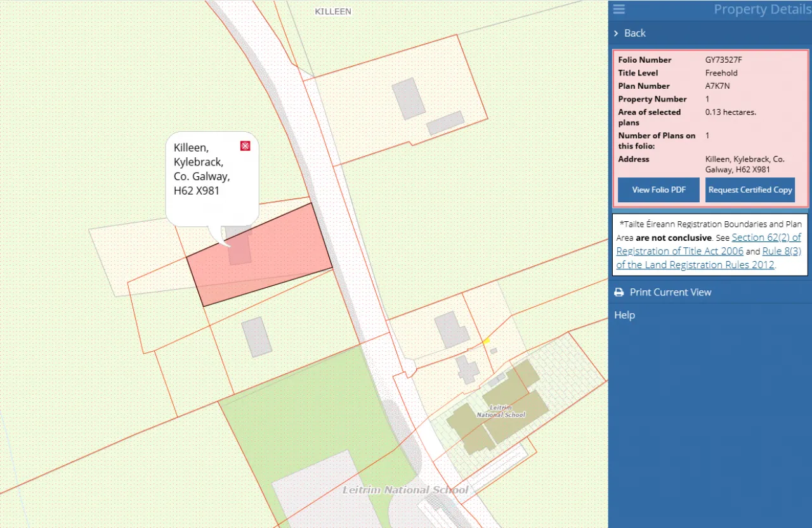Click the folio number GY73527F
812x528 pixels.
pyautogui.click(x=723, y=60)
